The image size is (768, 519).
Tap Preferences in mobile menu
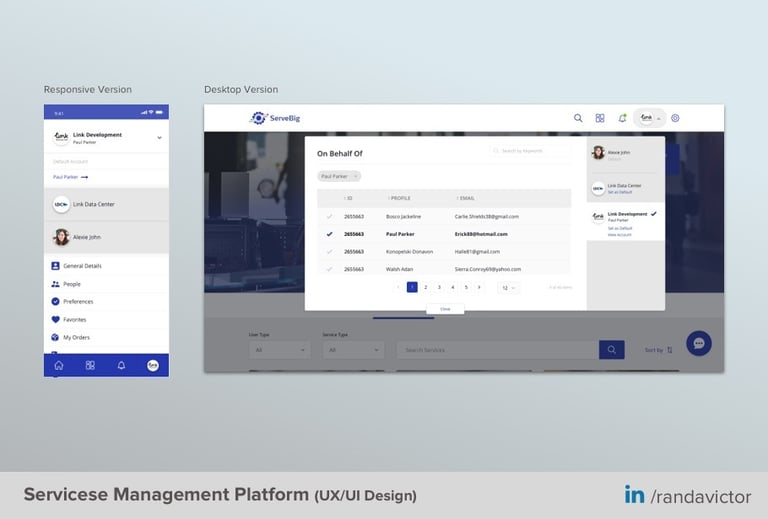pos(78,302)
